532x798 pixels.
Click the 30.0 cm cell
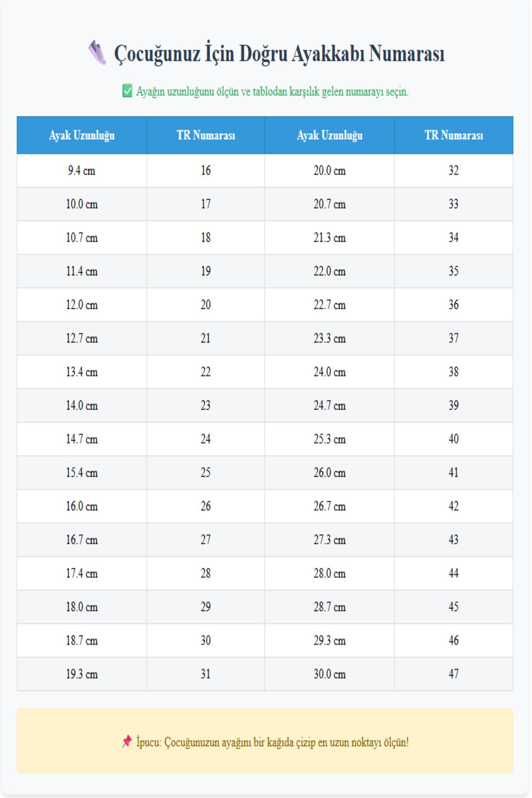coord(330,674)
